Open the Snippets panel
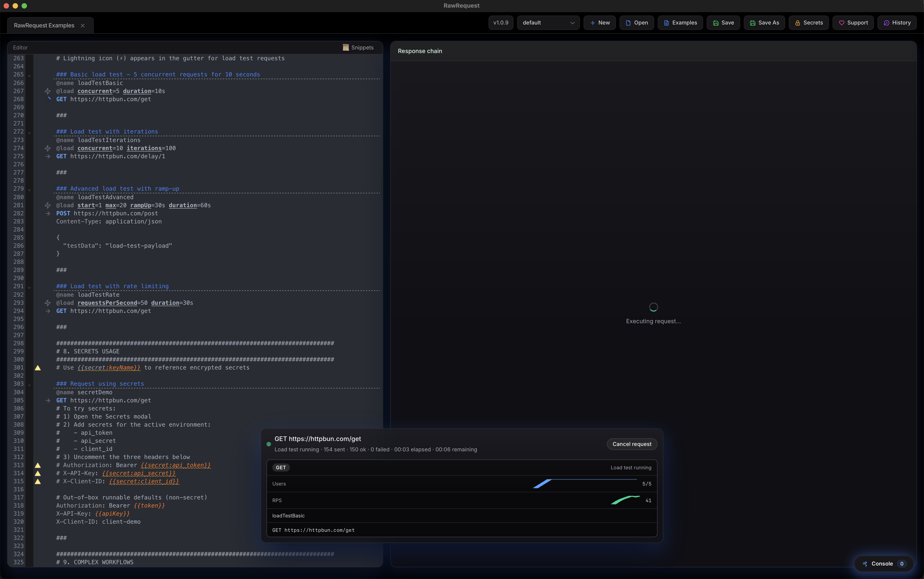Screen dimensions: 924x579 coord(358,47)
